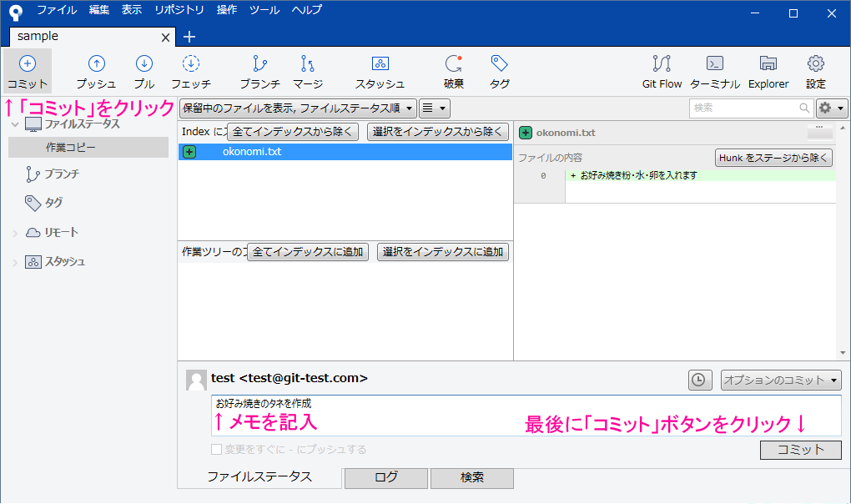Select the スタッシュ (Stash) toolbar icon
Viewport: 851px width, 504px height.
click(x=382, y=70)
